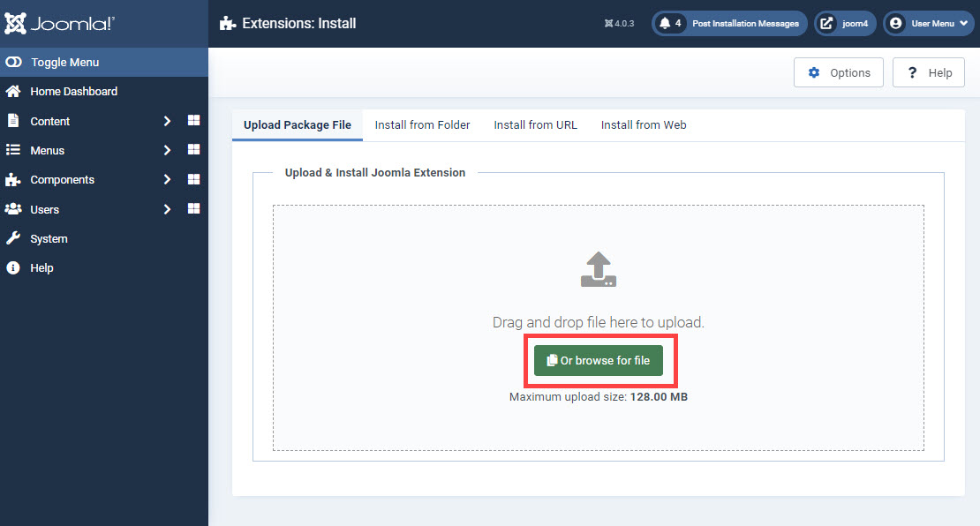Click the upload arrow icon in drop zone
Image resolution: width=980 pixels, height=526 pixels.
pyautogui.click(x=598, y=269)
